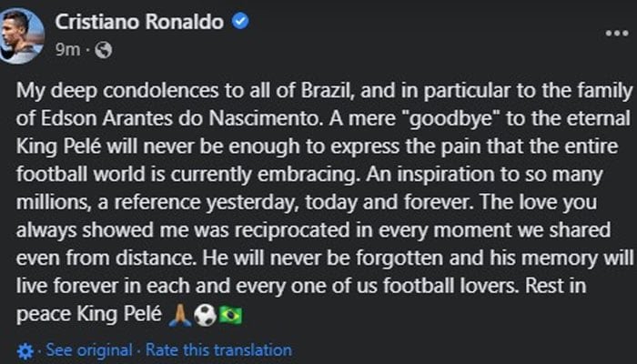Click the word Brazil in the post
Screen dimensions: 637x364
325,91
